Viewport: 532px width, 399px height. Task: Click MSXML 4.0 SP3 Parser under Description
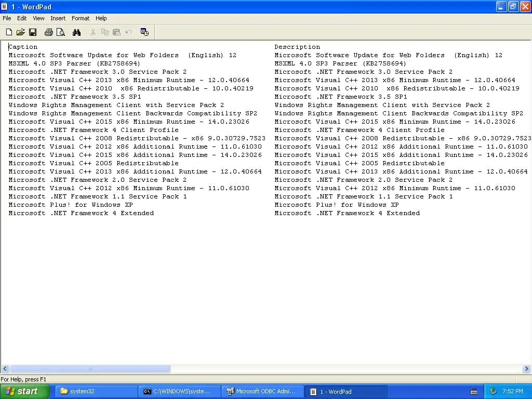340,63
